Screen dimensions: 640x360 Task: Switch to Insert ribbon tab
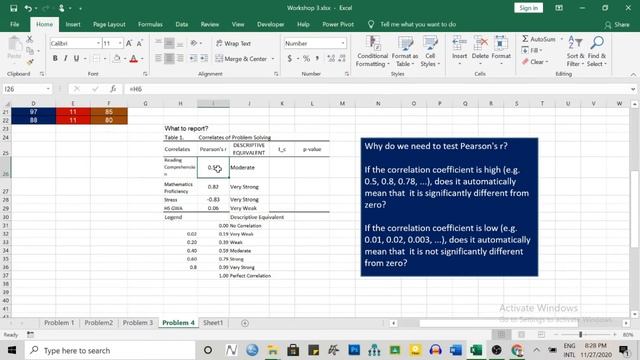(x=73, y=24)
